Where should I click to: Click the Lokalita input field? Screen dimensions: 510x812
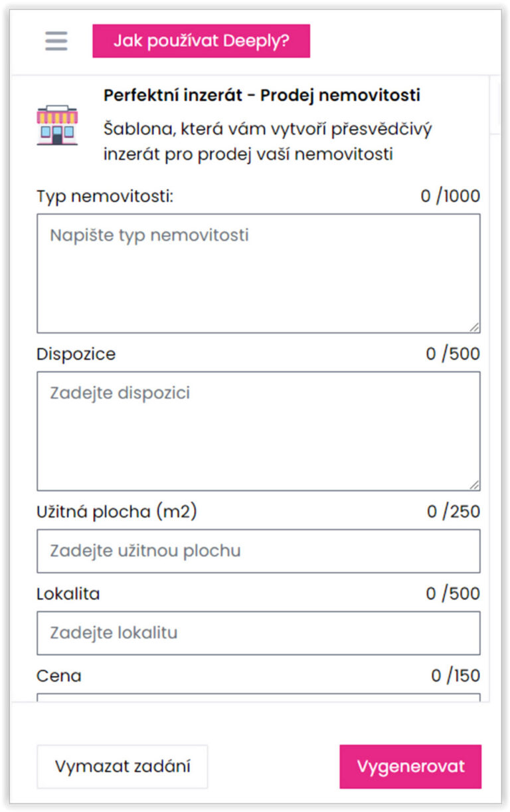[x=258, y=633]
